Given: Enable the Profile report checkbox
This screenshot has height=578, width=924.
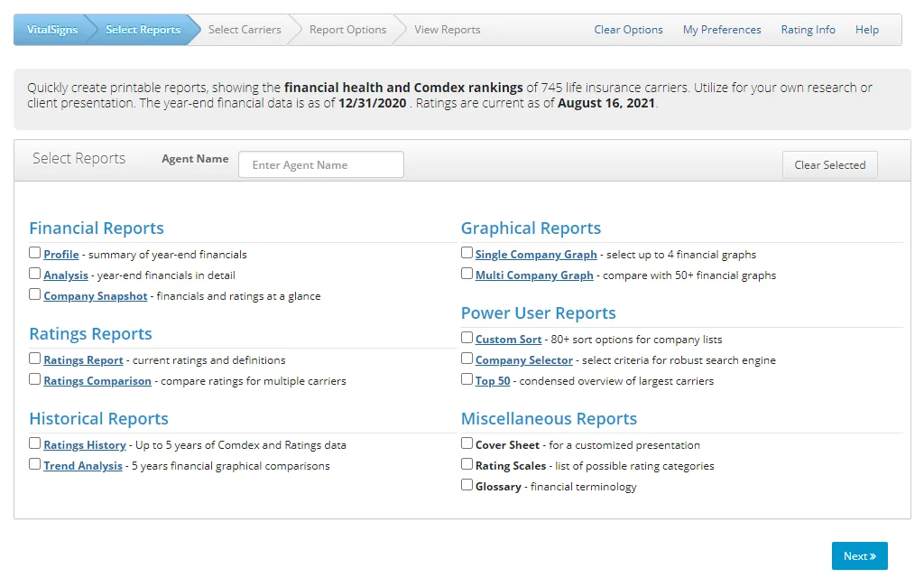Looking at the screenshot, I should point(34,252).
